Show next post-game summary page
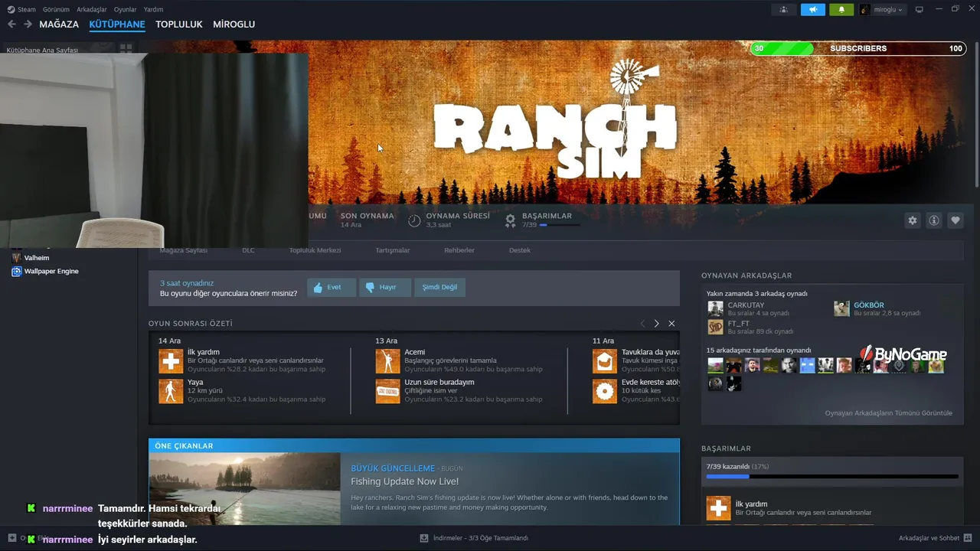Viewport: 980px width, 551px height. click(656, 324)
